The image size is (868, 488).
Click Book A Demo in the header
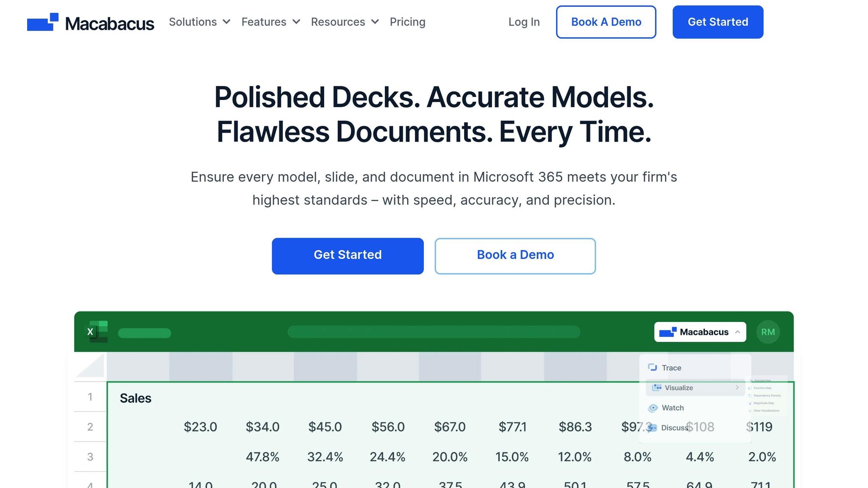pyautogui.click(x=606, y=22)
